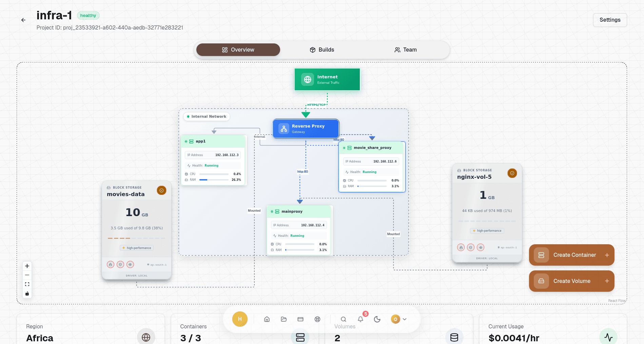Expand the profile chevron in the dock
This screenshot has width=644, height=344.
coord(404,319)
